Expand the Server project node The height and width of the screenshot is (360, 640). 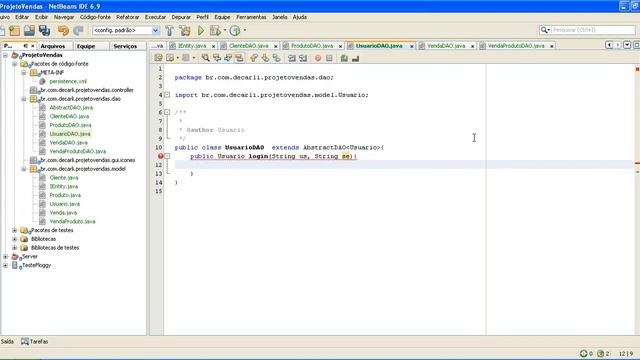(x=5, y=257)
